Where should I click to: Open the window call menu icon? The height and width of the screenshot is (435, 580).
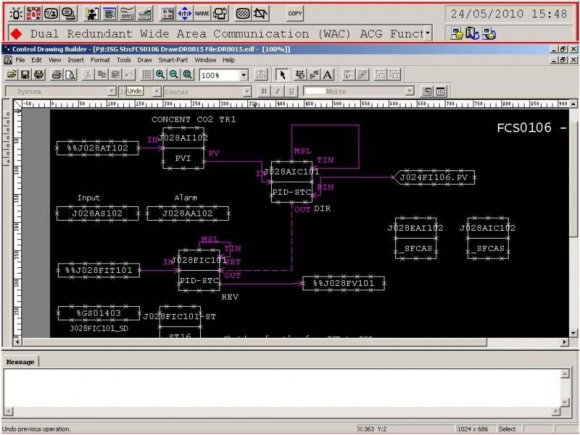(109, 14)
